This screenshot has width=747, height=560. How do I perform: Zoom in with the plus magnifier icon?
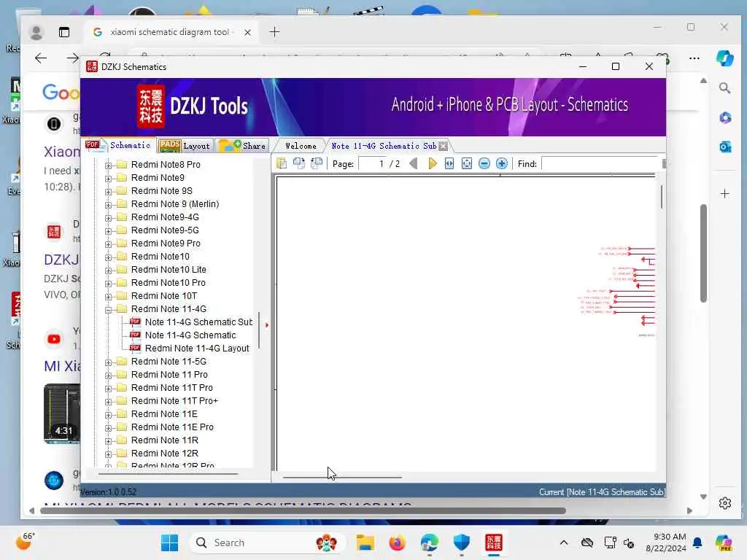tap(502, 164)
